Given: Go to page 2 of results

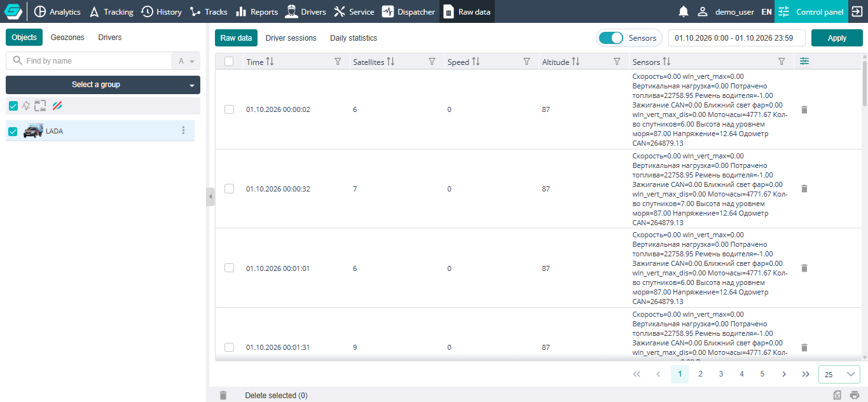Looking at the screenshot, I should (700, 374).
